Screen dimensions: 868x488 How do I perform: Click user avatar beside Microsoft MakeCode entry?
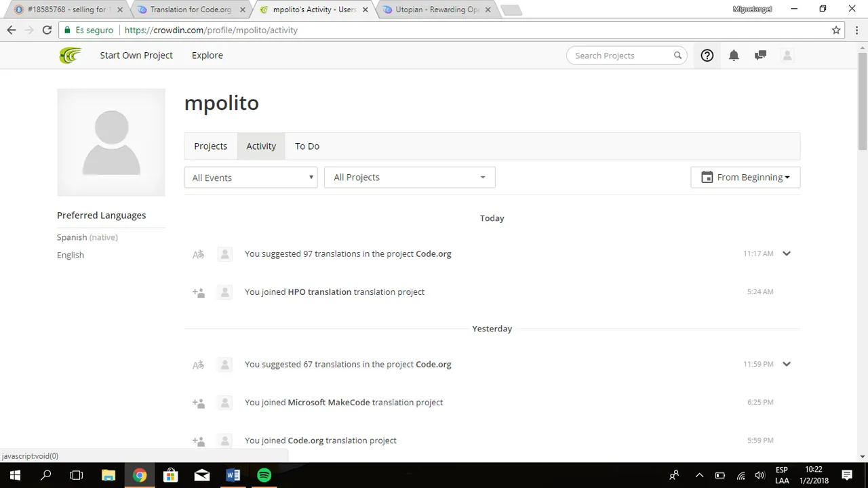[225, 403]
